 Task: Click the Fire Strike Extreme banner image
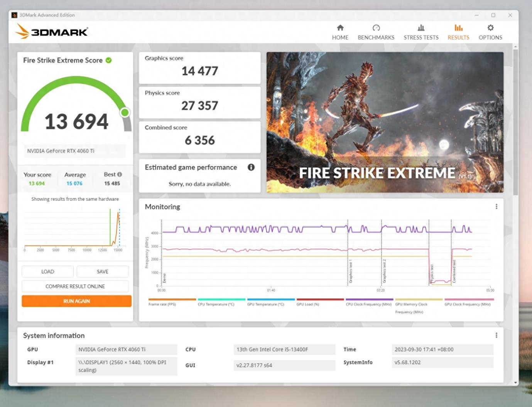(385, 122)
